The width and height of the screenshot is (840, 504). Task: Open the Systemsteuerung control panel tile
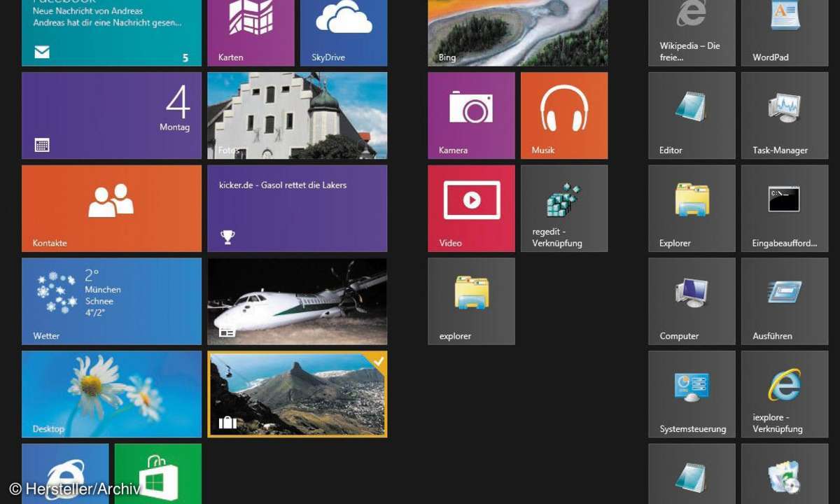coord(692,394)
